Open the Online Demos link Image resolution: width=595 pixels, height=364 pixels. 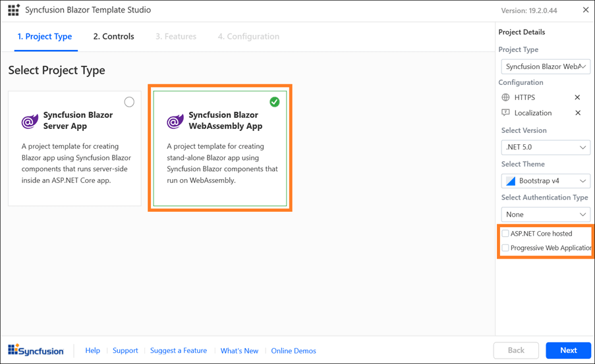point(293,351)
